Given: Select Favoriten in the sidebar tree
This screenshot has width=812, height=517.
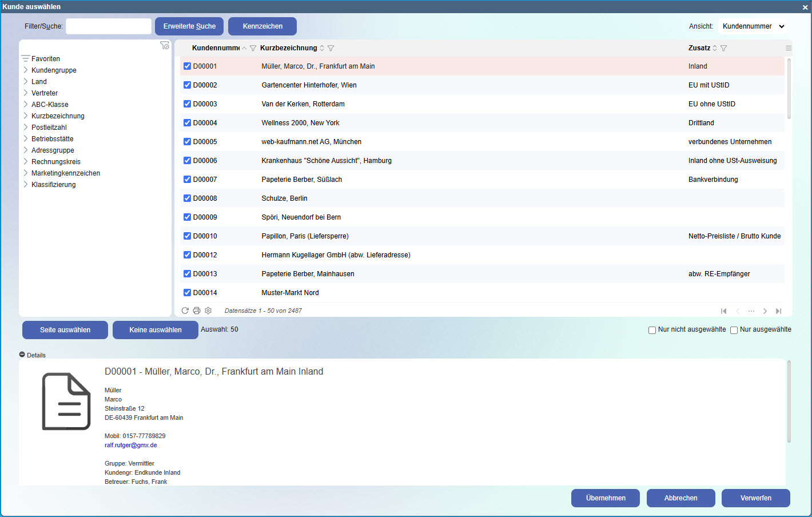Looking at the screenshot, I should tap(45, 59).
